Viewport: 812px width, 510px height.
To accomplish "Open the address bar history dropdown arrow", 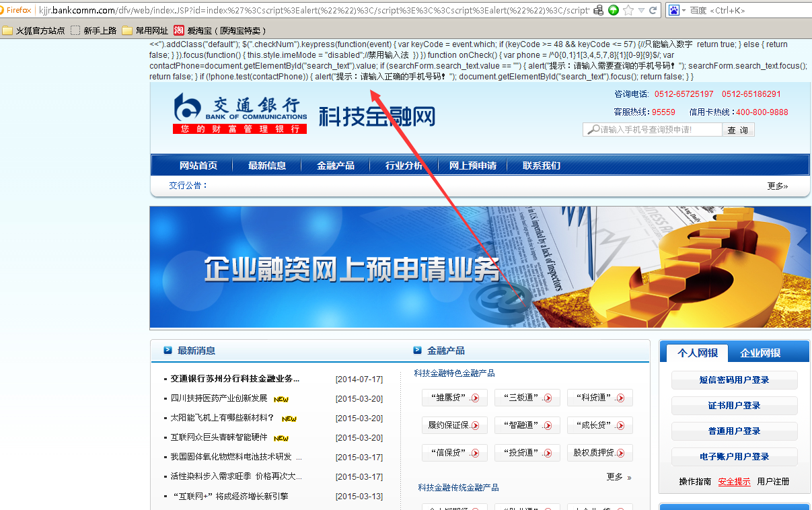I will 640,10.
